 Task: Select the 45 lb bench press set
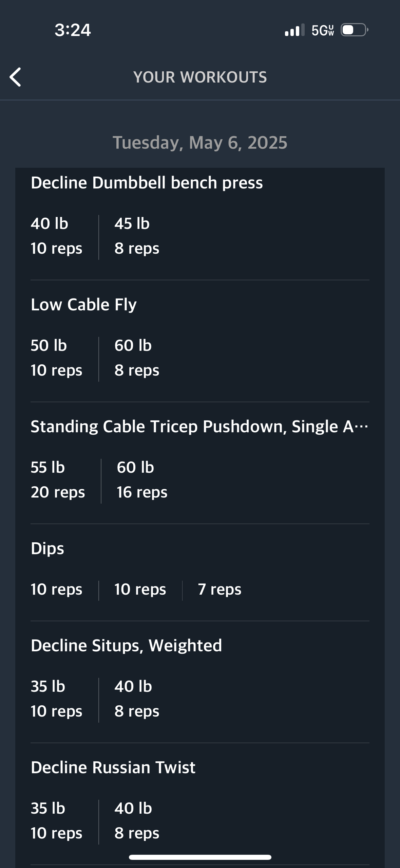137,236
